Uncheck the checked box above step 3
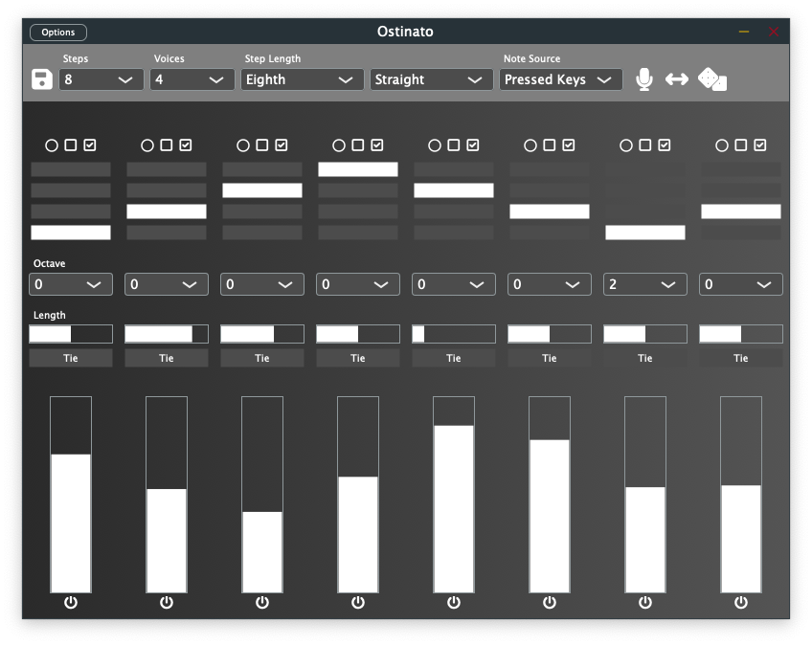The image size is (812, 645). pos(282,145)
